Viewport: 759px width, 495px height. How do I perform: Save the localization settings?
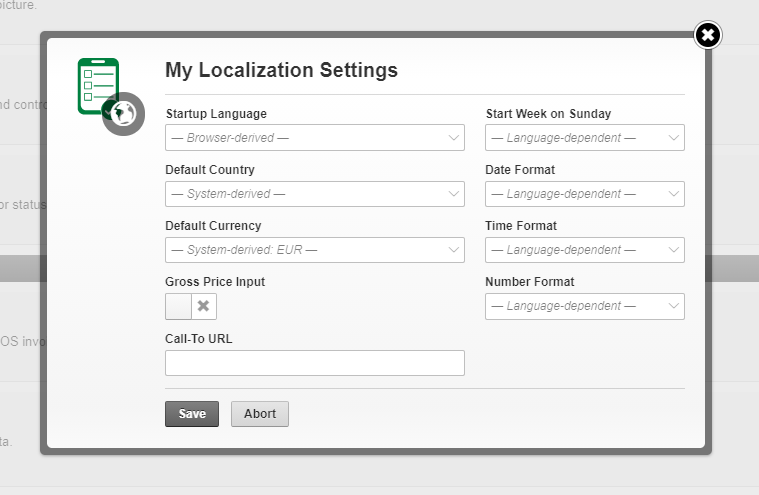[x=192, y=414]
